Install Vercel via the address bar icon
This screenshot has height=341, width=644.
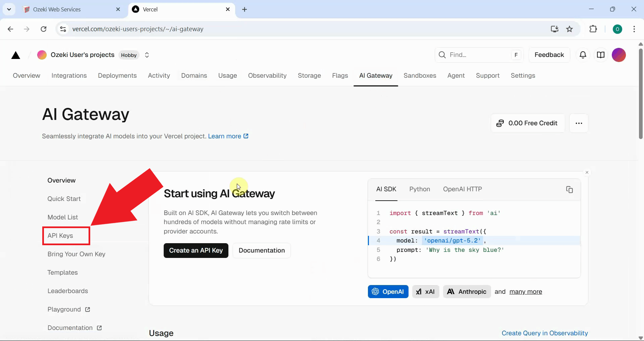tap(555, 29)
